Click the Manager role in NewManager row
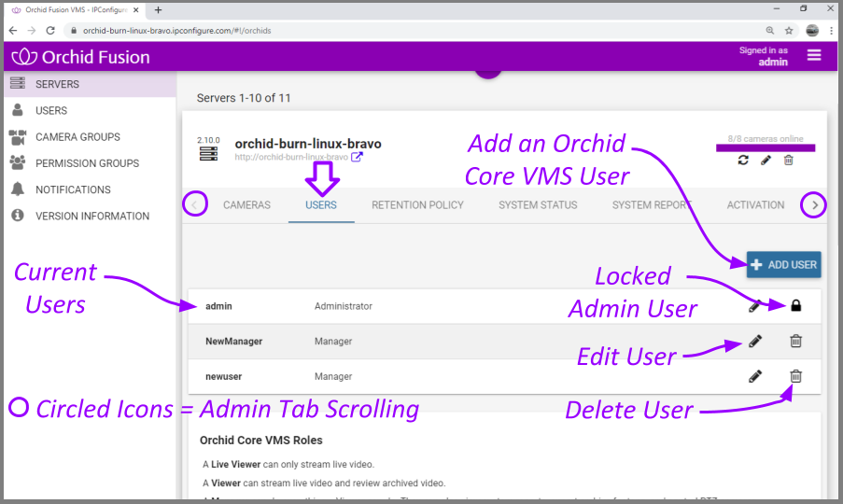Image resolution: width=843 pixels, height=504 pixels. click(x=333, y=342)
